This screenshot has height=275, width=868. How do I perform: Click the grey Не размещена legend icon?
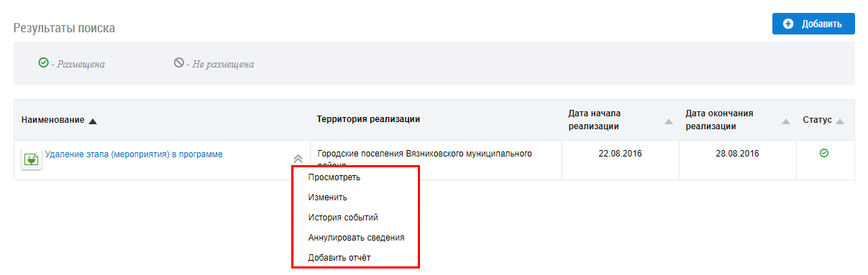(x=178, y=63)
